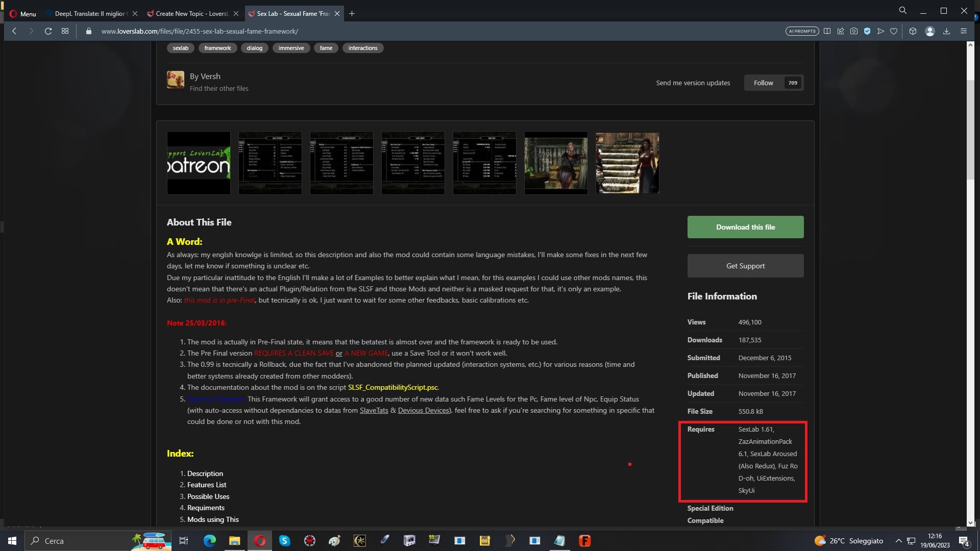The width and height of the screenshot is (980, 551).
Task: Click the framework tag
Action: (x=217, y=48)
